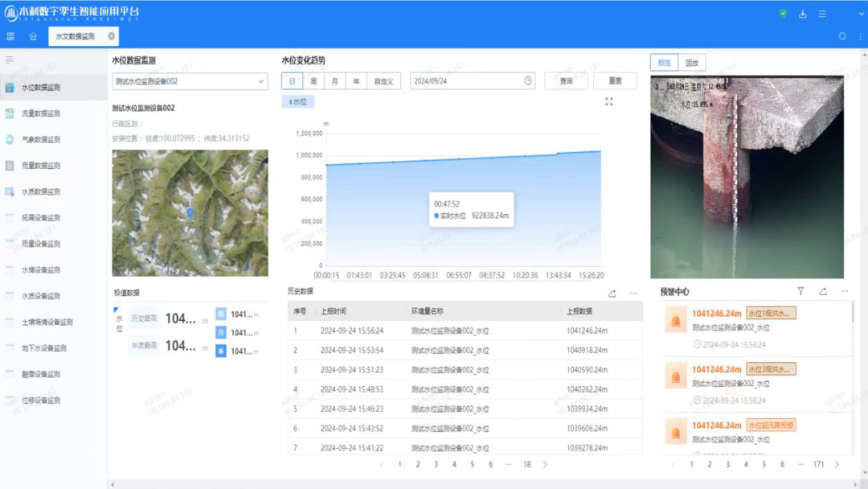Image resolution: width=868 pixels, height=489 pixels.
Task: Open the 测试水位监测设备002 device dropdown
Action: pyautogui.click(x=190, y=81)
